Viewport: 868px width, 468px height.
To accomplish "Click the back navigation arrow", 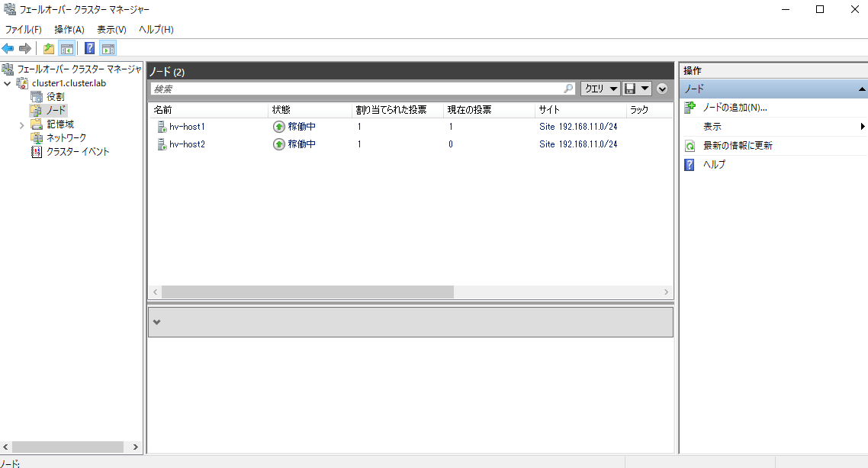I will click(x=8, y=48).
